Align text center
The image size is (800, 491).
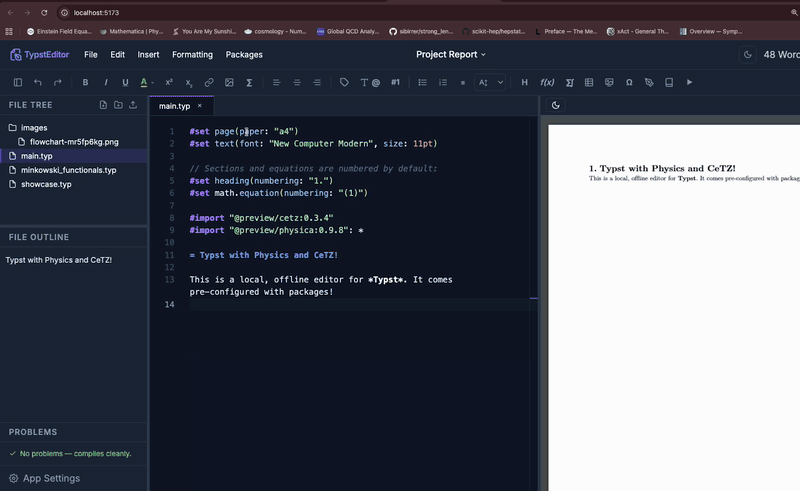click(297, 82)
